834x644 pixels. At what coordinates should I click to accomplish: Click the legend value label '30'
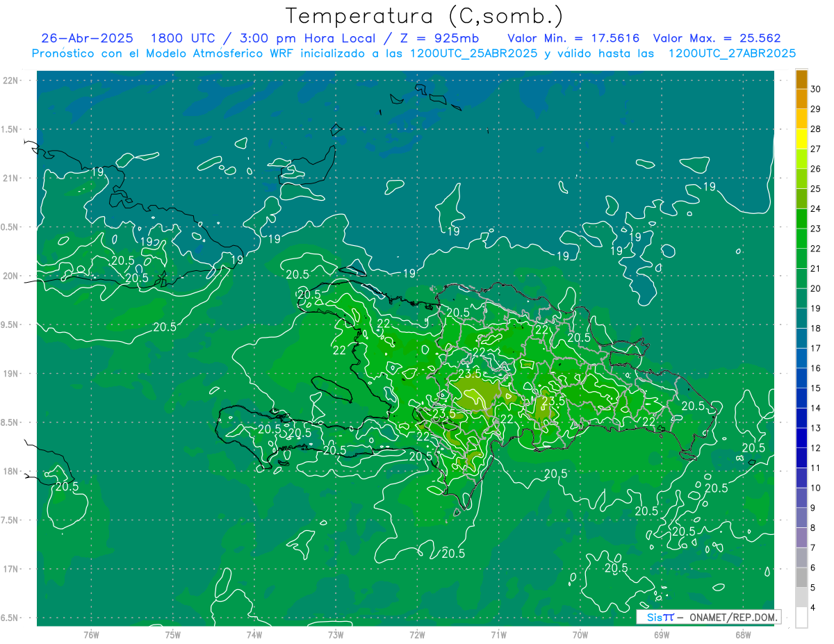816,90
